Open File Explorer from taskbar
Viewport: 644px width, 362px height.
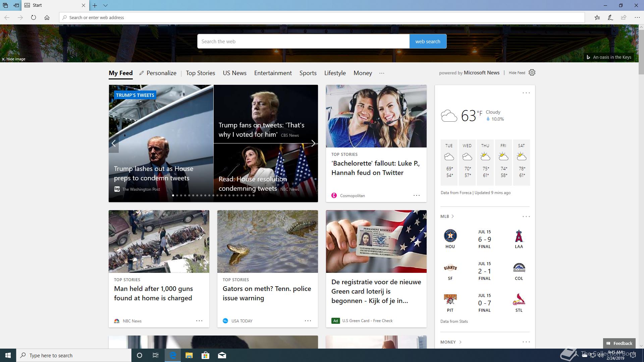189,355
